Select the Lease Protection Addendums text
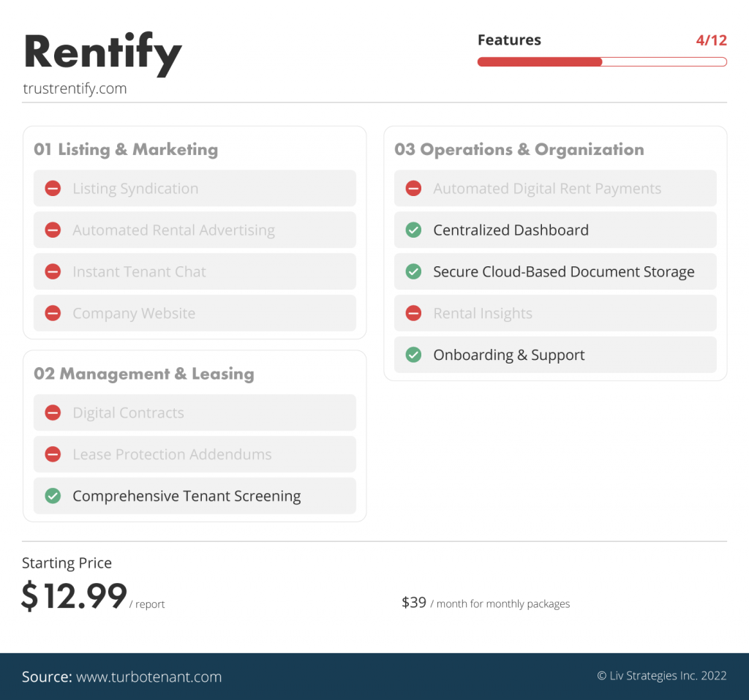Image resolution: width=749 pixels, height=700 pixels. (x=172, y=454)
